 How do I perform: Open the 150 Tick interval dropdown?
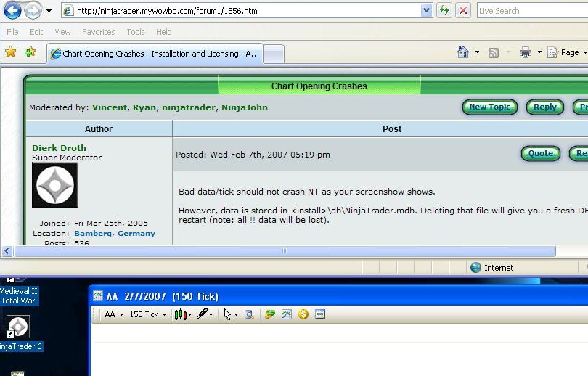[x=148, y=314]
